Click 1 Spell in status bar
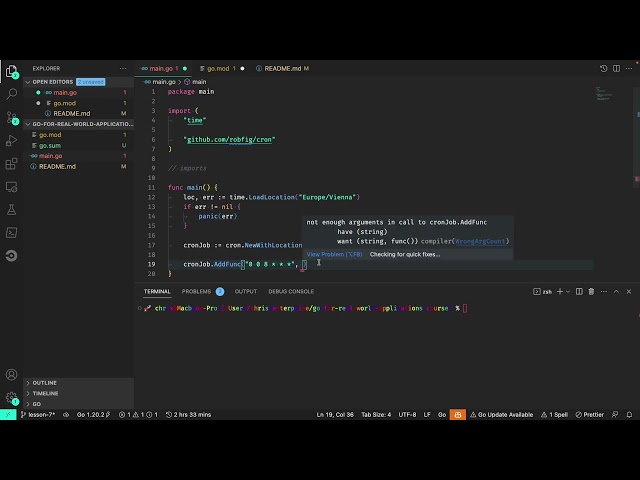 tap(554, 415)
